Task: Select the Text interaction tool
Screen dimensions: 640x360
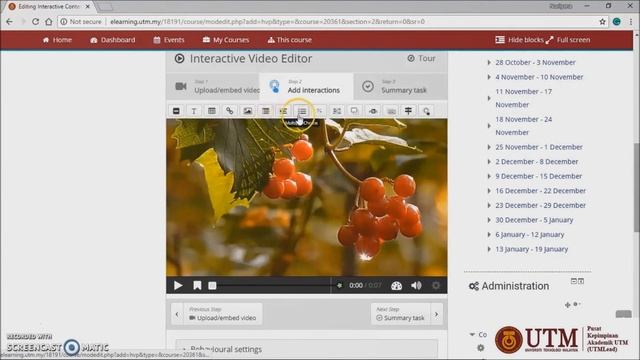Action: pos(194,111)
